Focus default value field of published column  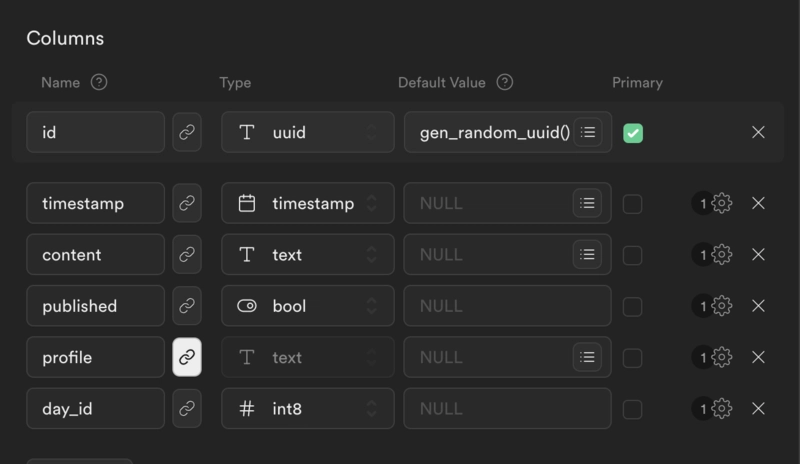[508, 306]
